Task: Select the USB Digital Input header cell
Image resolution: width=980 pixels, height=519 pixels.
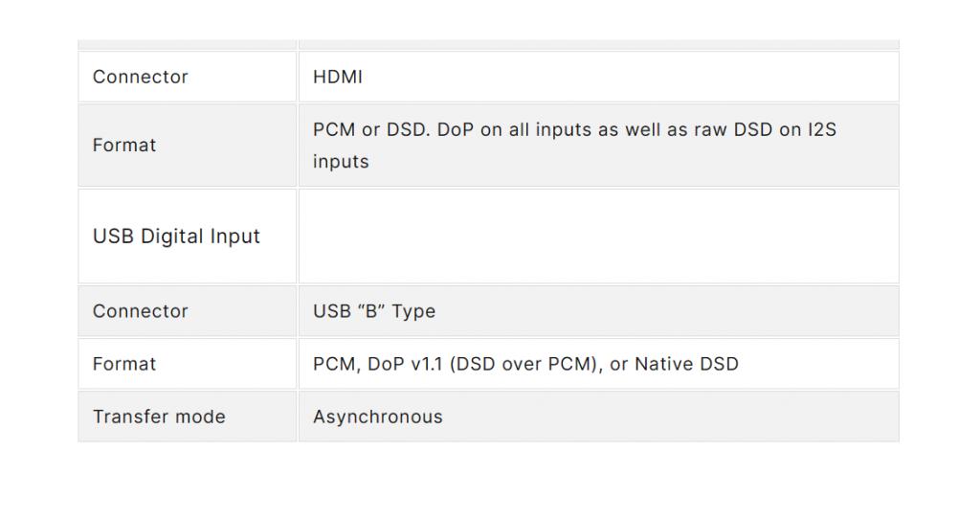Action: pos(177,237)
